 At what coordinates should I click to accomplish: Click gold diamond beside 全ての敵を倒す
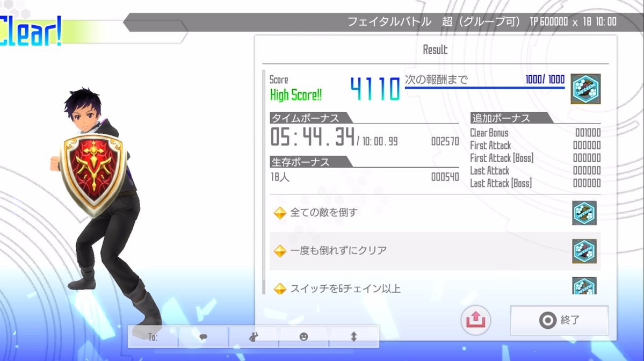280,213
